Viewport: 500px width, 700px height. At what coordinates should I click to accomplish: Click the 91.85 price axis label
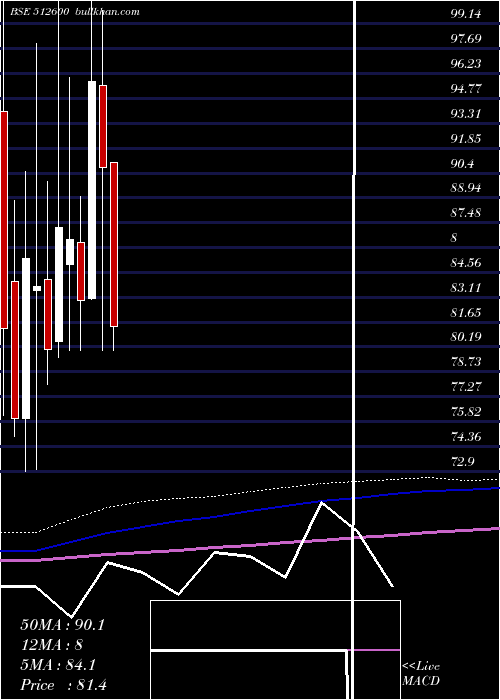tap(466, 139)
